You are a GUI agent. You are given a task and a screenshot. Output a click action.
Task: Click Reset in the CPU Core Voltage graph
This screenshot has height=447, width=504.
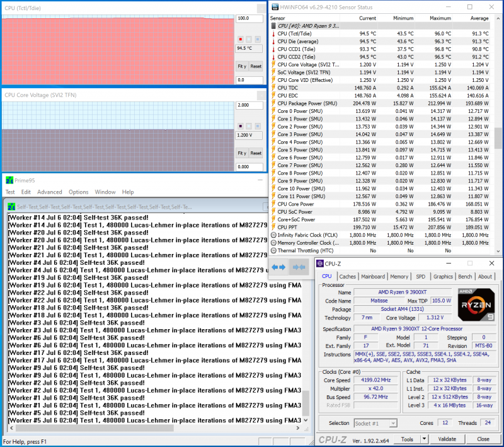[x=256, y=153]
